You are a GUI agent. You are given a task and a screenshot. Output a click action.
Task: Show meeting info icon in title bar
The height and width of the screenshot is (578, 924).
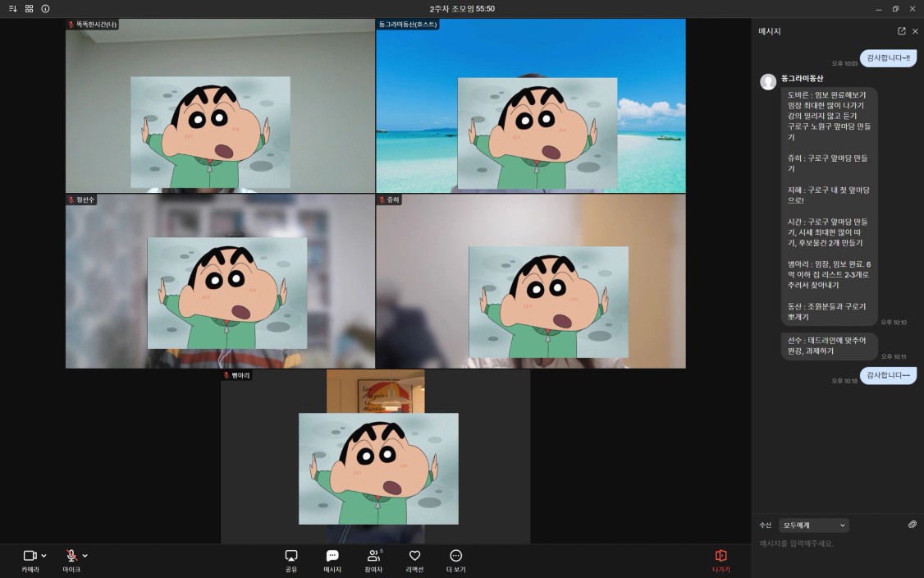[45, 9]
